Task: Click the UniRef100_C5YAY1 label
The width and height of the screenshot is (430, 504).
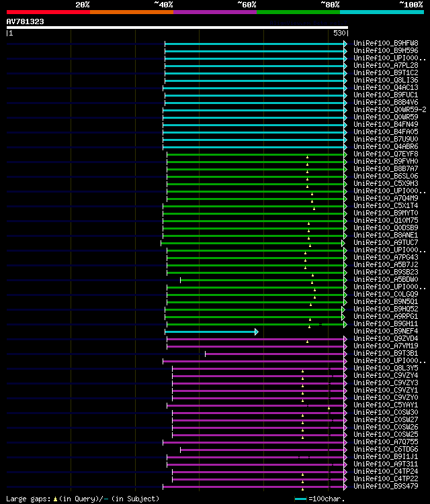Action: pos(386,405)
